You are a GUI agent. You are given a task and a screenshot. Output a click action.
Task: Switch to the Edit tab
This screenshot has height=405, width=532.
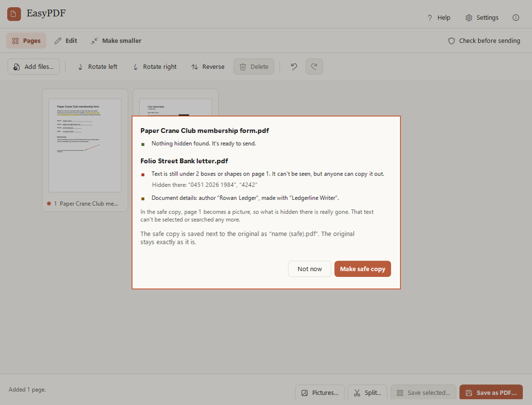click(66, 41)
